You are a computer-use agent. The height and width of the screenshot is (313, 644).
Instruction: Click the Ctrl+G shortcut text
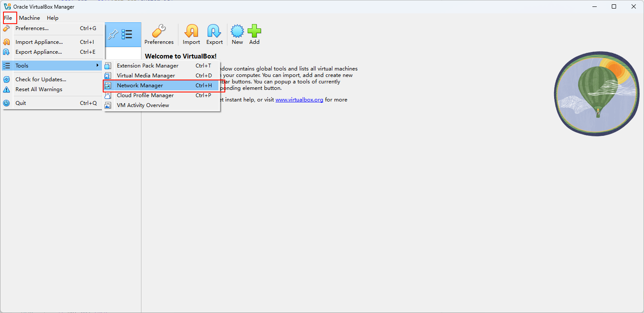pos(88,28)
